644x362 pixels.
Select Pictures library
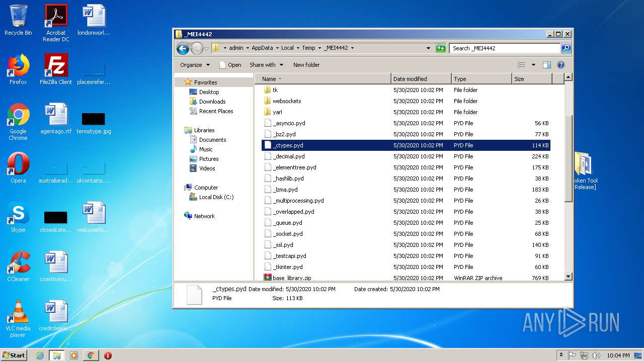click(x=208, y=159)
